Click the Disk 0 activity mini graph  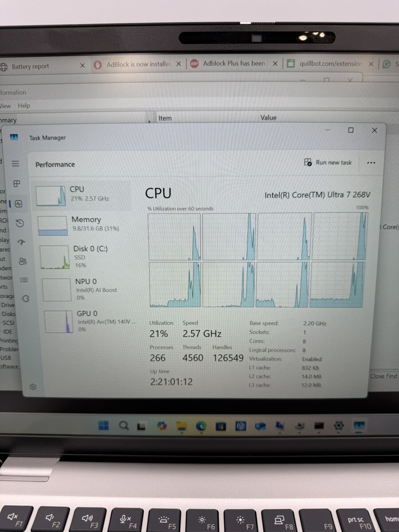coord(55,258)
